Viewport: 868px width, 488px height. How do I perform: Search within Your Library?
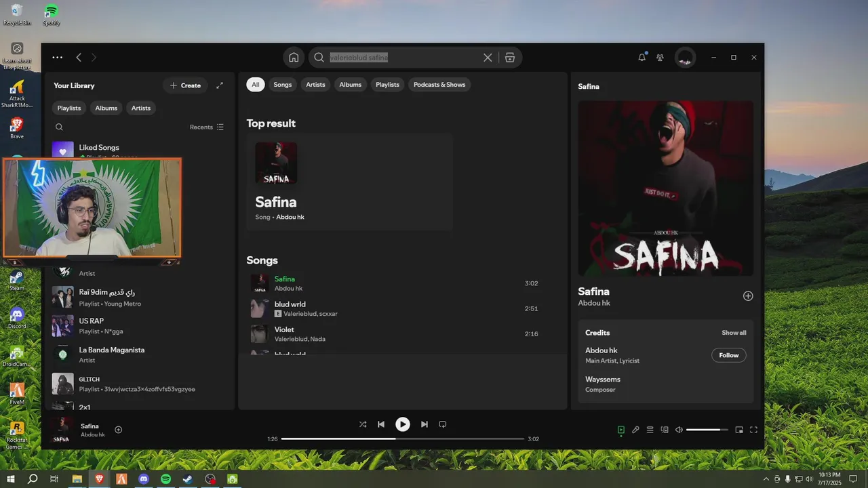pos(59,127)
